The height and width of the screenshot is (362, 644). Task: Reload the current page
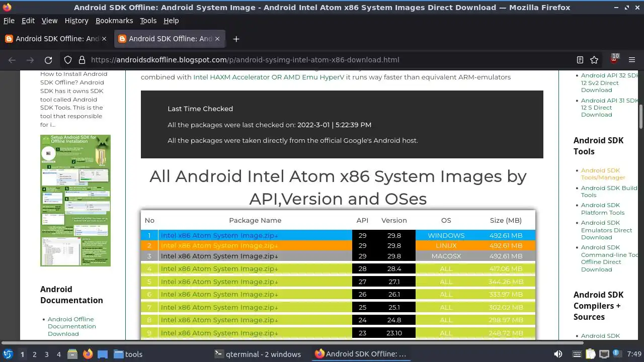click(48, 60)
